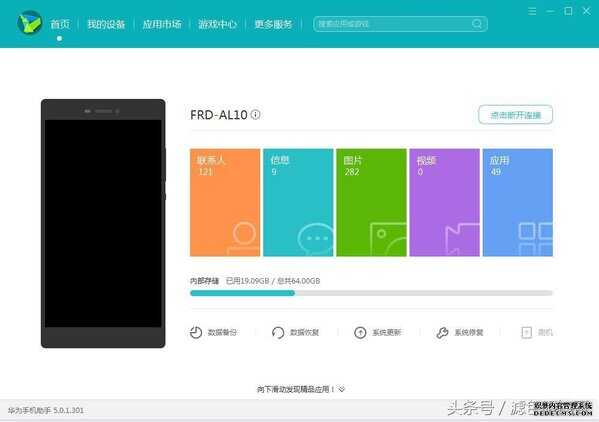Image resolution: width=599 pixels, height=422 pixels.
Task: Open the hamburger menu icon in title bar
Action: (532, 11)
